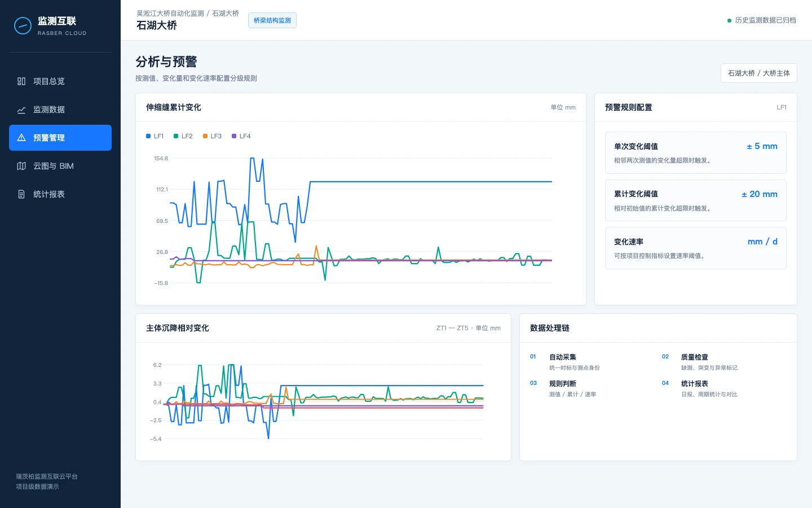Open 项目总览 sidebar icon

pos(21,81)
